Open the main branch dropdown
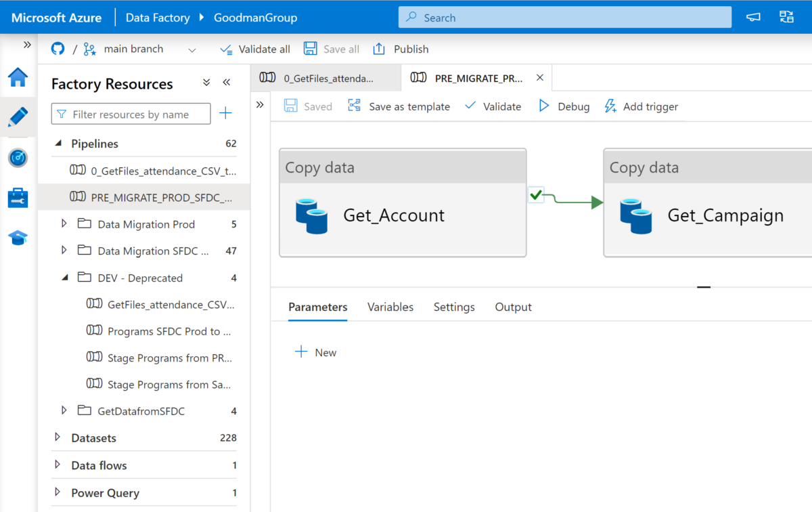 (191, 49)
